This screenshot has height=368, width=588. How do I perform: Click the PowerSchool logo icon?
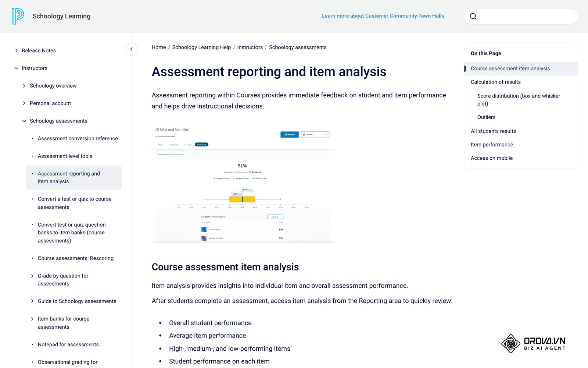pyautogui.click(x=18, y=16)
